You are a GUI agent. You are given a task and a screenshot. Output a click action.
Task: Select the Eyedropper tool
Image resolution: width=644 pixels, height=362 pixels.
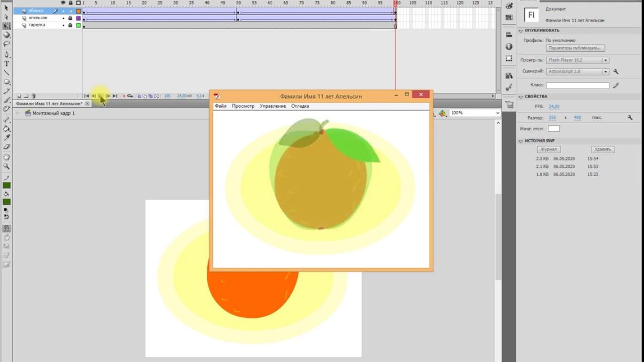[x=7, y=138]
